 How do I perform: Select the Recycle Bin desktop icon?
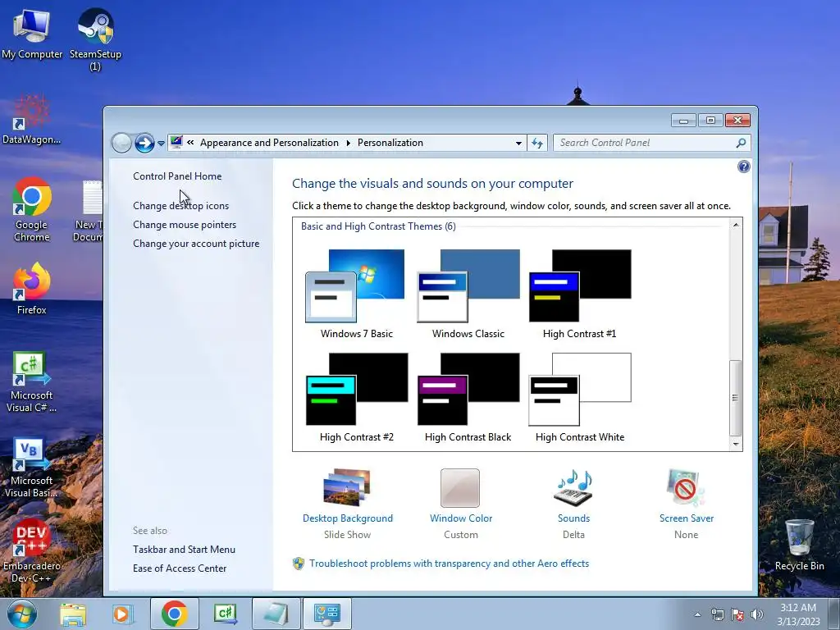pos(799,545)
